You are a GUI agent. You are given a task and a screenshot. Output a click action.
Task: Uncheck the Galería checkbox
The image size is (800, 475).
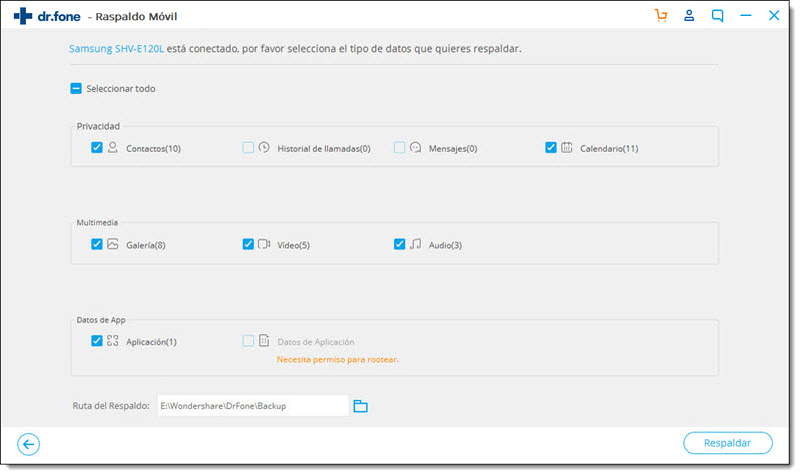97,244
